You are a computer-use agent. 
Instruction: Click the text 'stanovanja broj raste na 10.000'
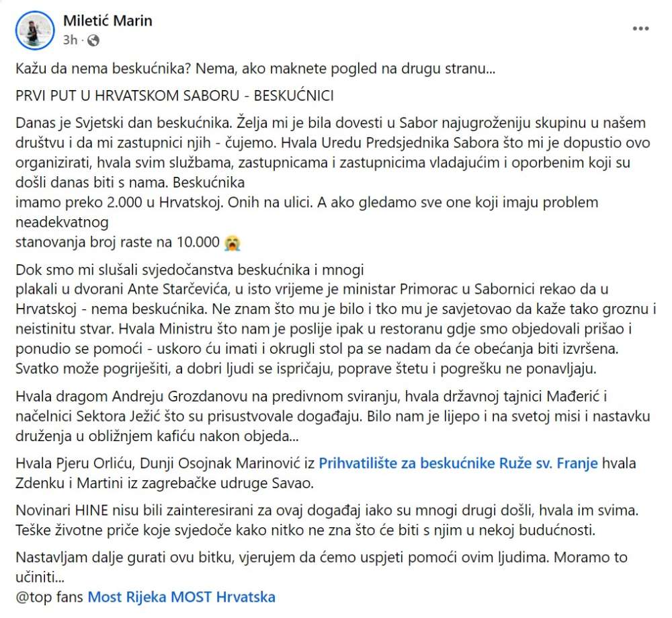(118, 242)
